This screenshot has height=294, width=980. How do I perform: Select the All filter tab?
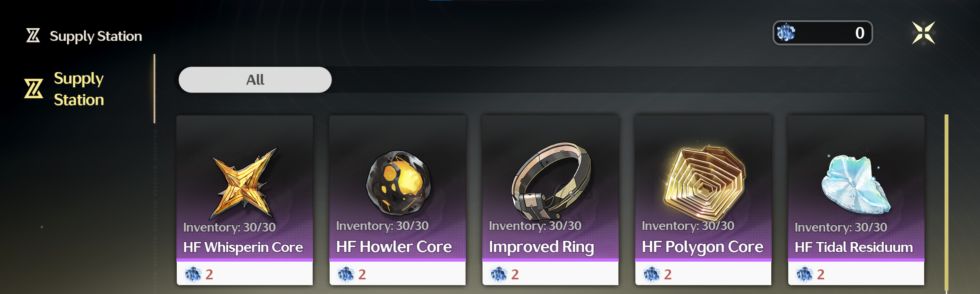(x=255, y=80)
